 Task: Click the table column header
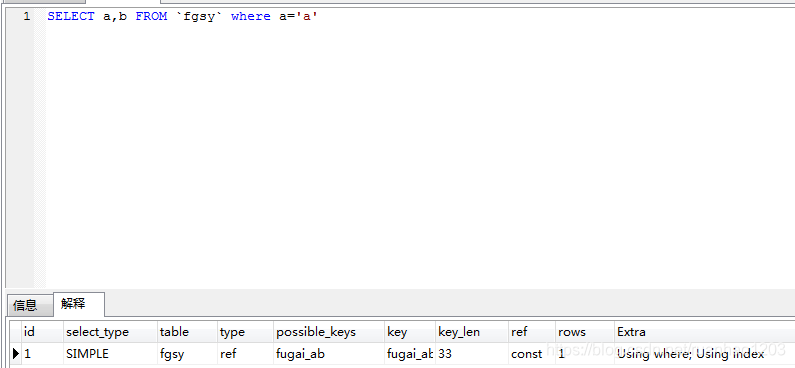point(187,332)
